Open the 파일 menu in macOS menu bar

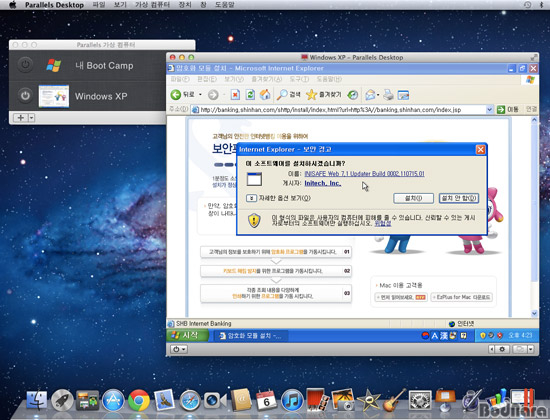click(x=99, y=5)
